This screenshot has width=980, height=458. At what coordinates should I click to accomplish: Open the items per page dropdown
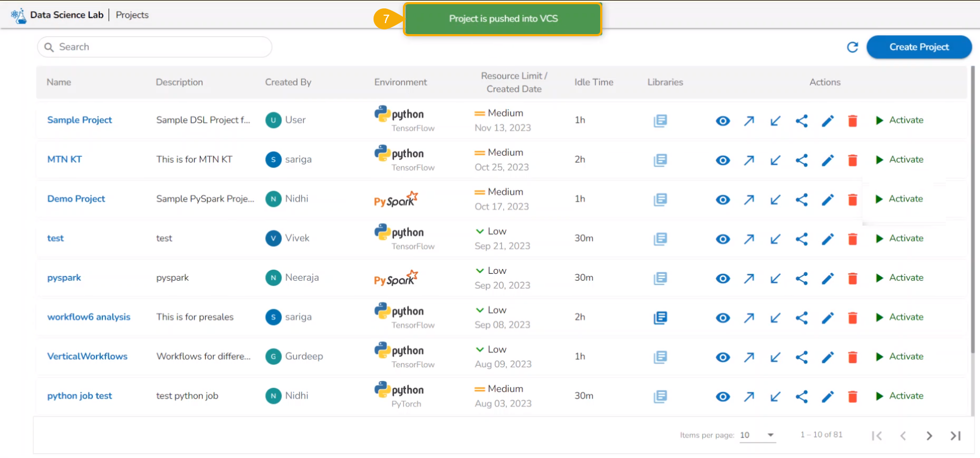click(x=757, y=435)
